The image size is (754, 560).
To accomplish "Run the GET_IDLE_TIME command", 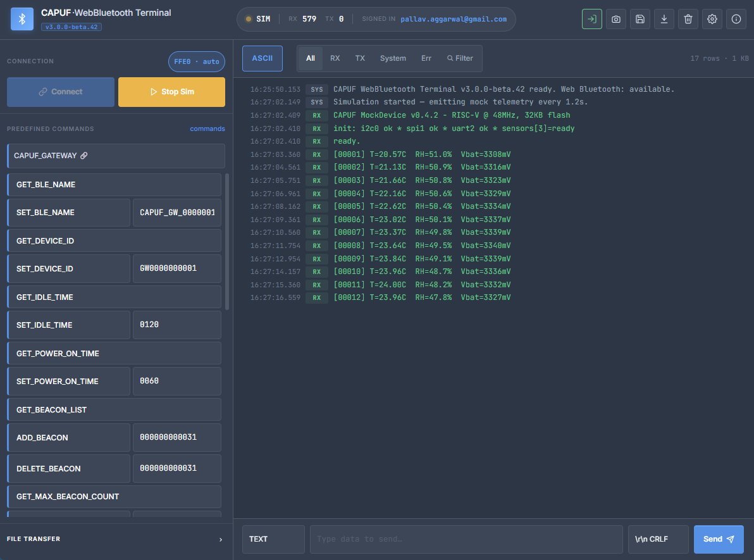I will (x=114, y=297).
